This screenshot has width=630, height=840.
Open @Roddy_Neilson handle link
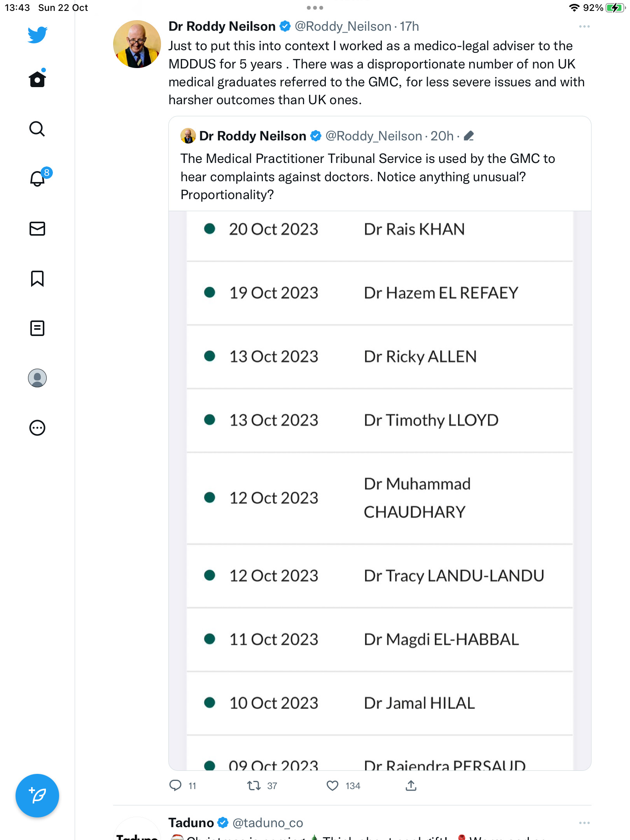[343, 26]
